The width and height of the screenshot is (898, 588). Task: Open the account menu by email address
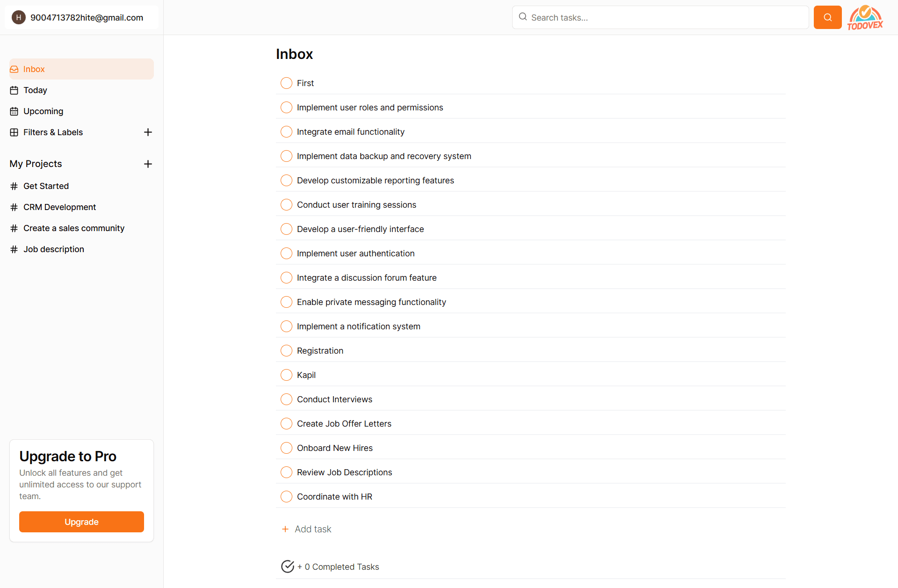click(x=87, y=18)
